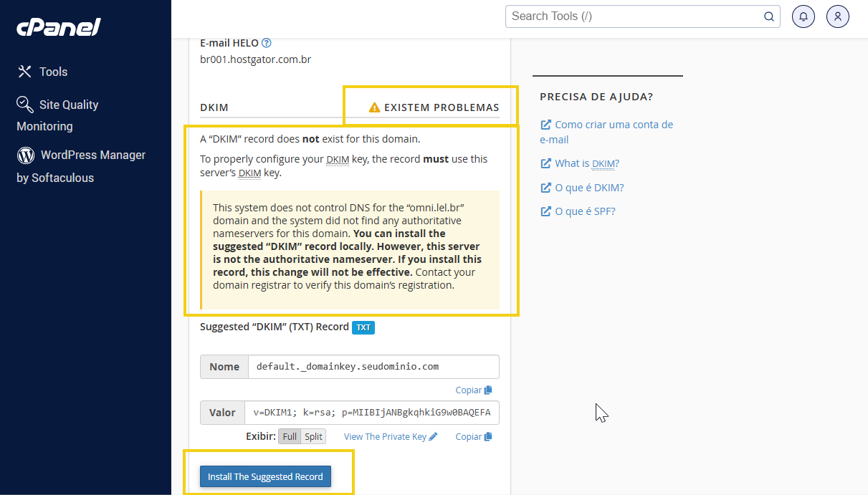This screenshot has height=495, width=868.
Task: Click the Tools wrench icon
Action: 25,72
